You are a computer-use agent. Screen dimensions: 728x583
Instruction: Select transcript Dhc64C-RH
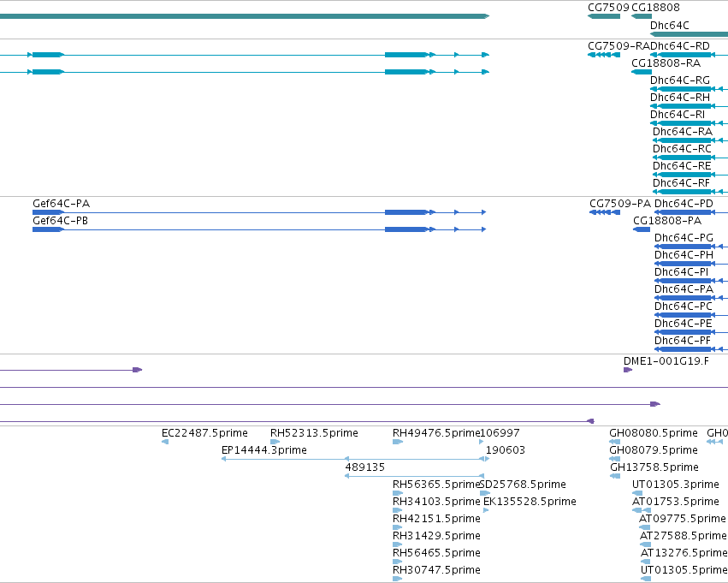coord(680,98)
